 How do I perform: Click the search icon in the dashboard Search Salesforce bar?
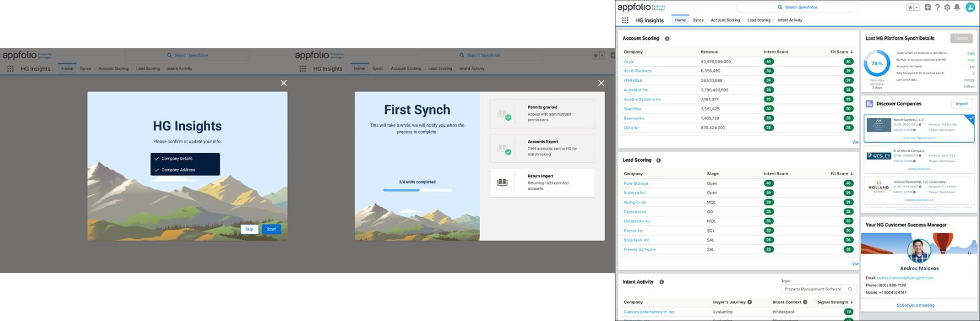780,7
